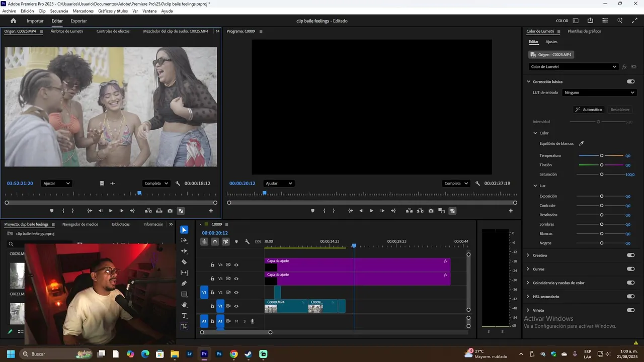Image resolution: width=644 pixels, height=362 pixels.
Task: Add marker in timeline panel
Action: 236,242
